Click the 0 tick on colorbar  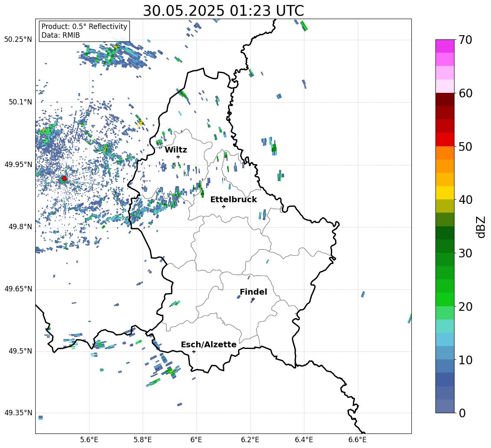tap(462, 413)
